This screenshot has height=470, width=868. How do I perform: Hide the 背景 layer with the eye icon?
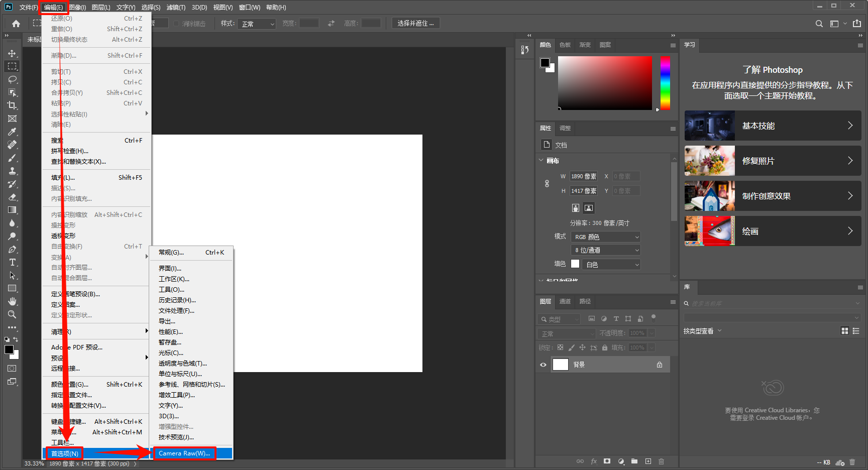point(543,365)
